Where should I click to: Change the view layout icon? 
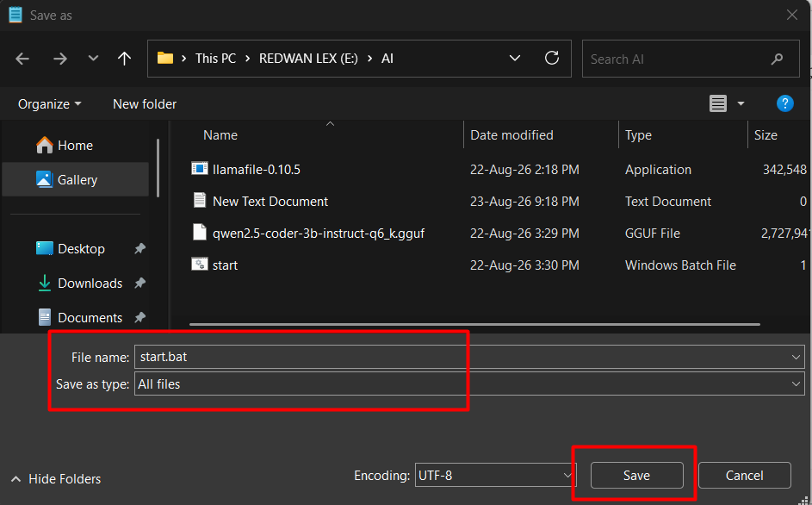click(x=718, y=103)
